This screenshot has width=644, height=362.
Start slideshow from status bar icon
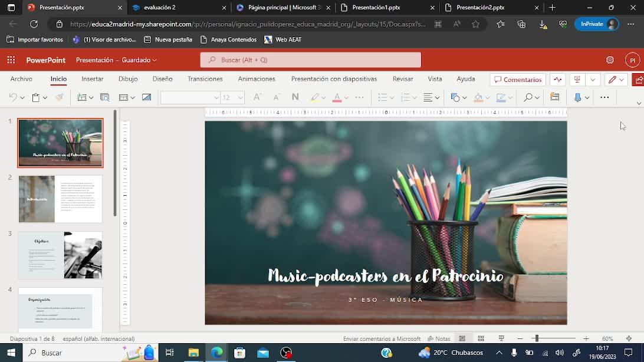[501, 338]
